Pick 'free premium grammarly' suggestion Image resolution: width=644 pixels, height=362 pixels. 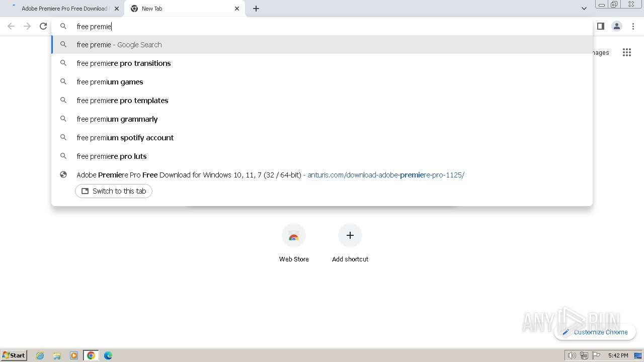pos(322,119)
